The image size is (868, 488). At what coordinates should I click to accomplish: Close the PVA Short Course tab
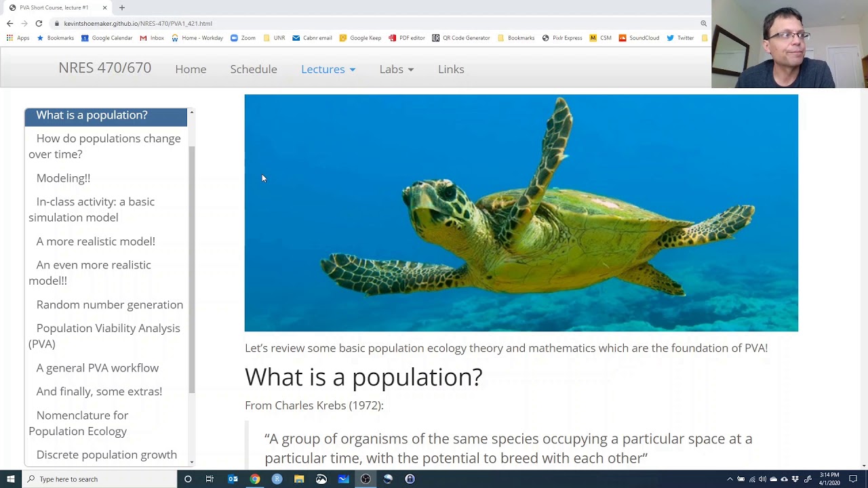pos(104,7)
